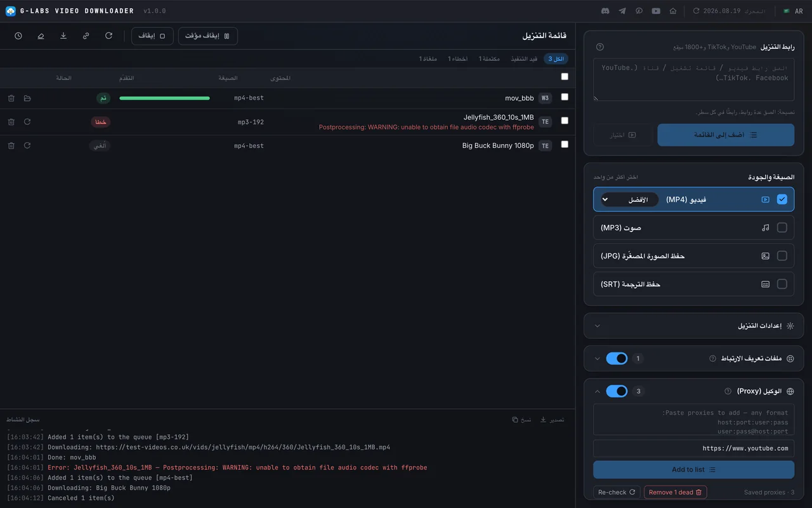Open the Discord link icon
This screenshot has height=508, width=812.
click(x=605, y=11)
